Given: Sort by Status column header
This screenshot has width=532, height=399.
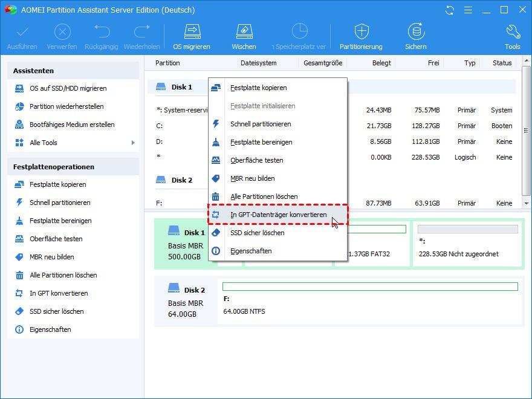Looking at the screenshot, I should [502, 63].
